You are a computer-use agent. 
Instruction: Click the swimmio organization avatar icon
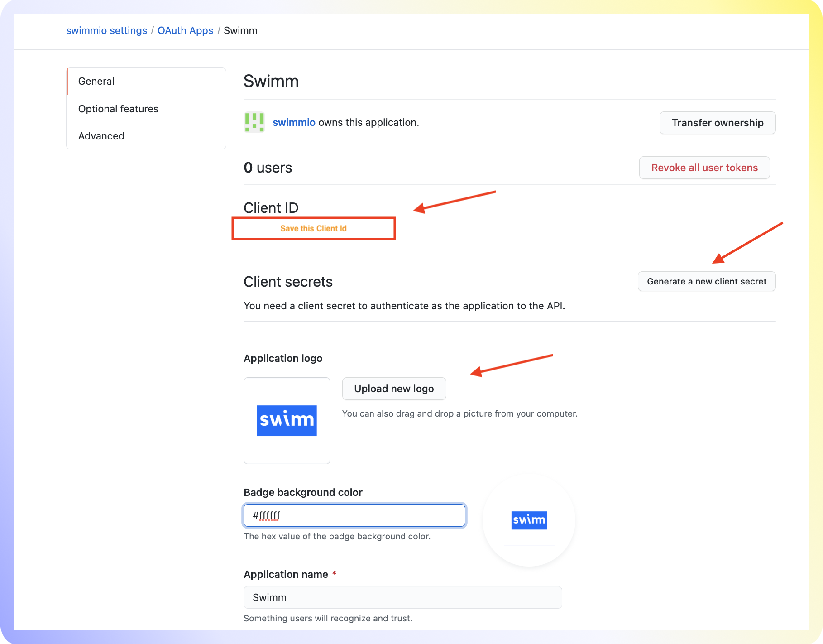[x=254, y=122]
